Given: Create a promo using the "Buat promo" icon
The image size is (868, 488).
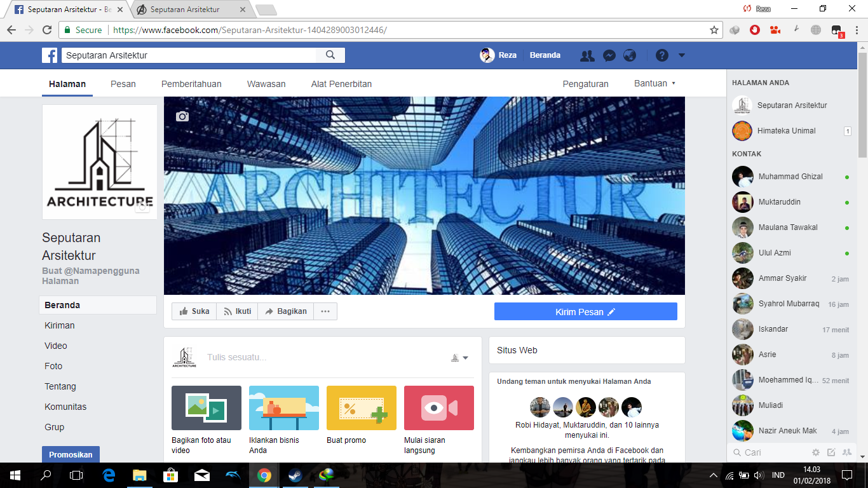Looking at the screenshot, I should (x=361, y=407).
